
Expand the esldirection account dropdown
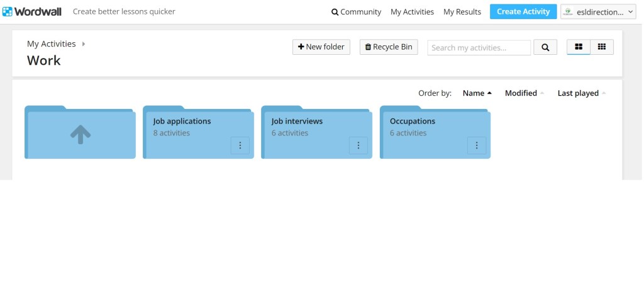pos(599,12)
